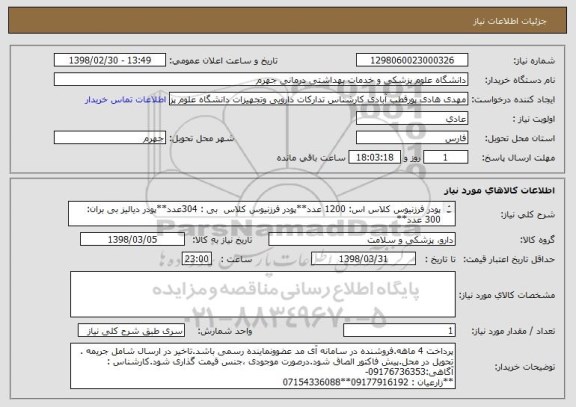Click the شرح کلی نیاز text area
This screenshot has height=407, width=576.
click(262, 214)
